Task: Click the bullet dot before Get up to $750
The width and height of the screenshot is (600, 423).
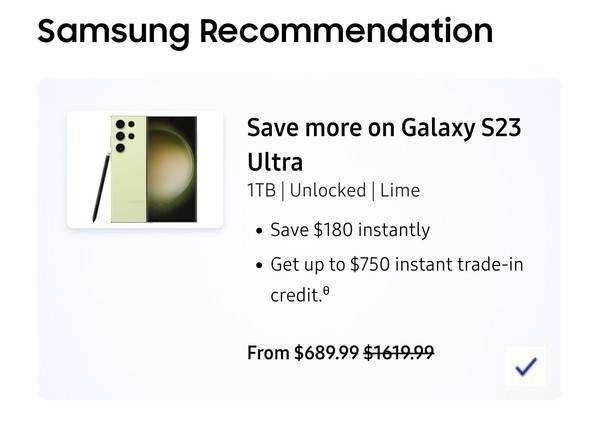Action: click(260, 265)
